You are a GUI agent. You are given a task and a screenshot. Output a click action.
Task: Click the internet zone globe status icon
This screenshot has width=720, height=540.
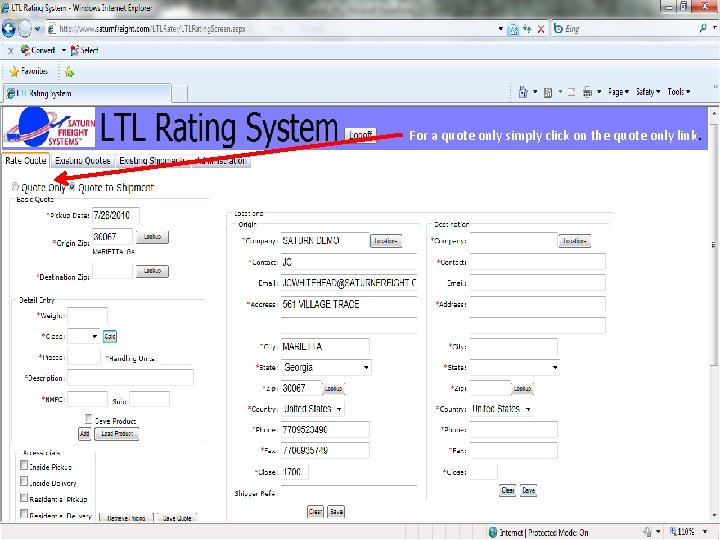493,532
